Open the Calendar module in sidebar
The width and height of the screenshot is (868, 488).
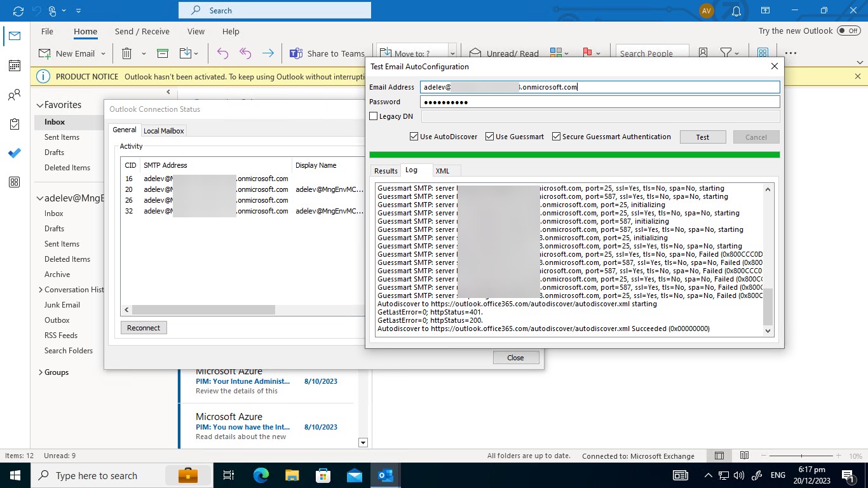[x=15, y=65]
